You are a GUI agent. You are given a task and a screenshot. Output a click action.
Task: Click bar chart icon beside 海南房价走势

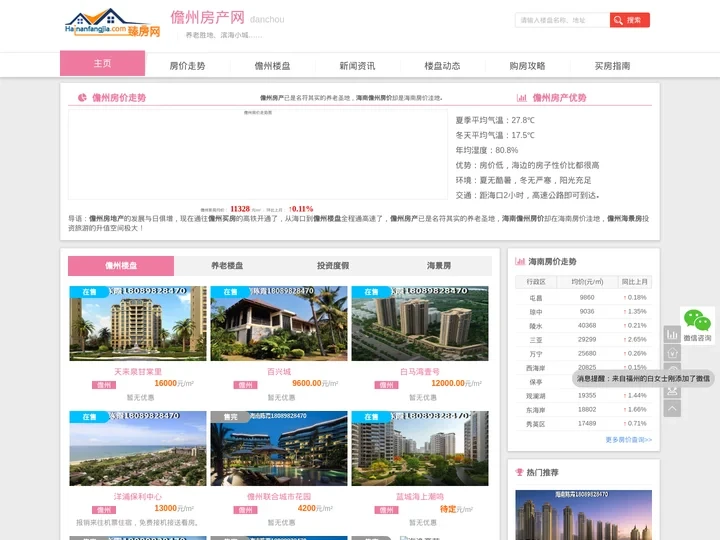click(520, 261)
